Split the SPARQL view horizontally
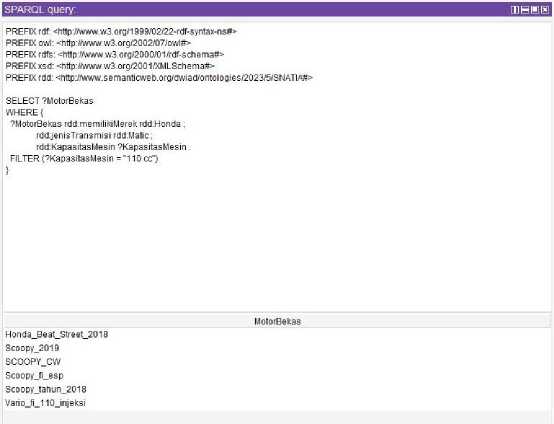Image resolution: width=554 pixels, height=424 pixels. click(525, 10)
